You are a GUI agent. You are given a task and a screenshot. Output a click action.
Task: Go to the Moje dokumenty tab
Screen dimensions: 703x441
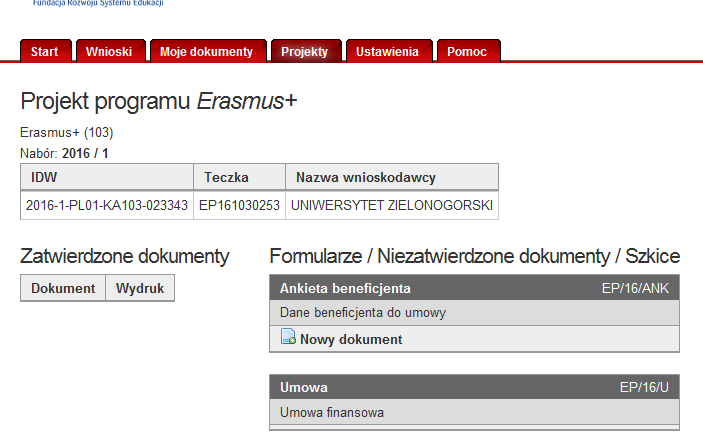coord(208,51)
